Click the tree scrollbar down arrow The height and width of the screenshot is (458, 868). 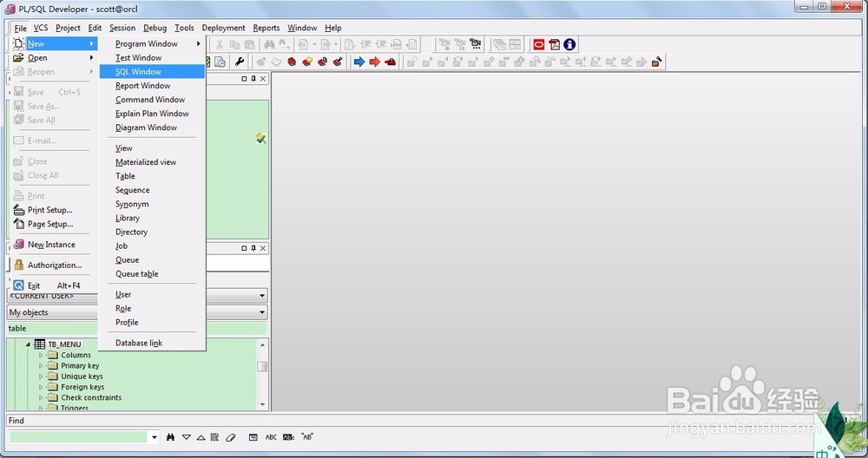[x=262, y=404]
